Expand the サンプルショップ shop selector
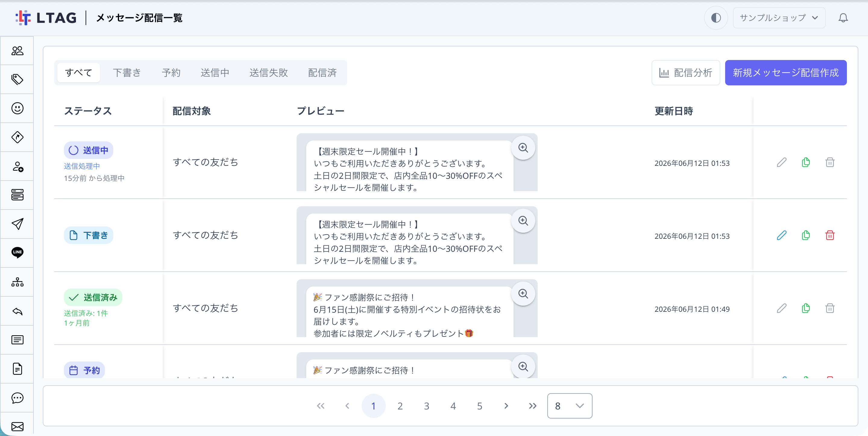868x436 pixels. coord(779,18)
